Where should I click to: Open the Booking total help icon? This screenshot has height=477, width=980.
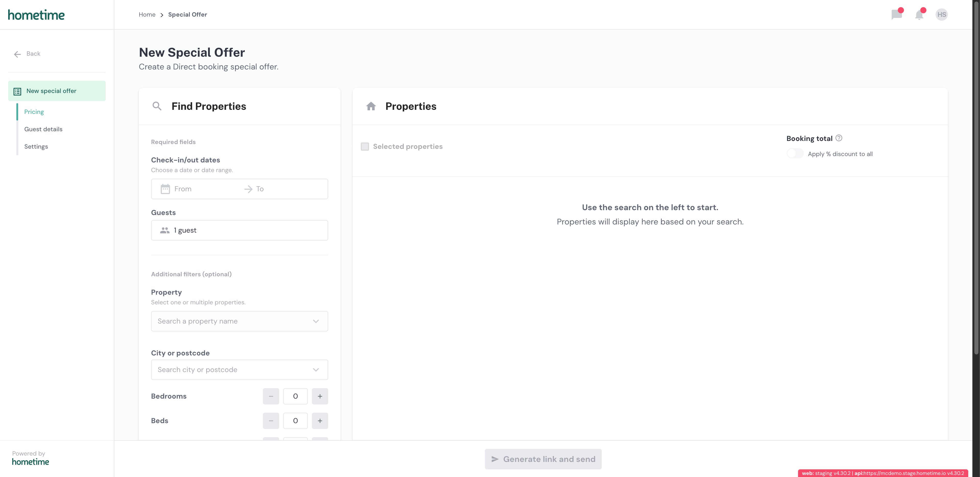(x=838, y=138)
